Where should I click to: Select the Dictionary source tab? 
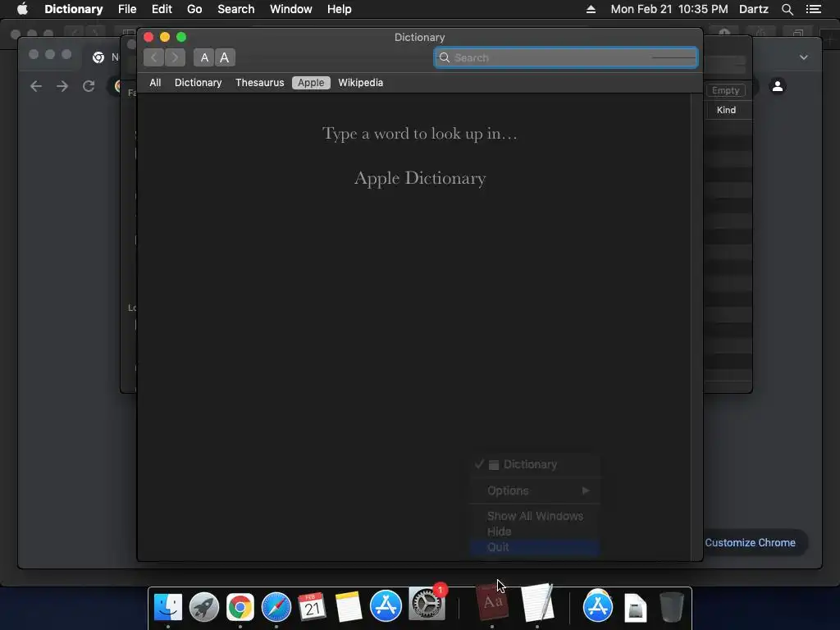199,83
